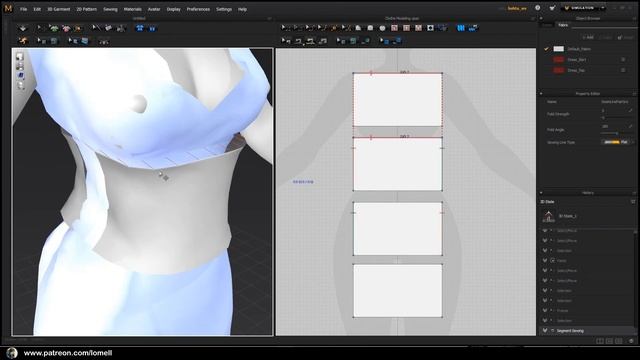Select the green garment tool icon
Screen dimensions: 640x360
click(54, 28)
